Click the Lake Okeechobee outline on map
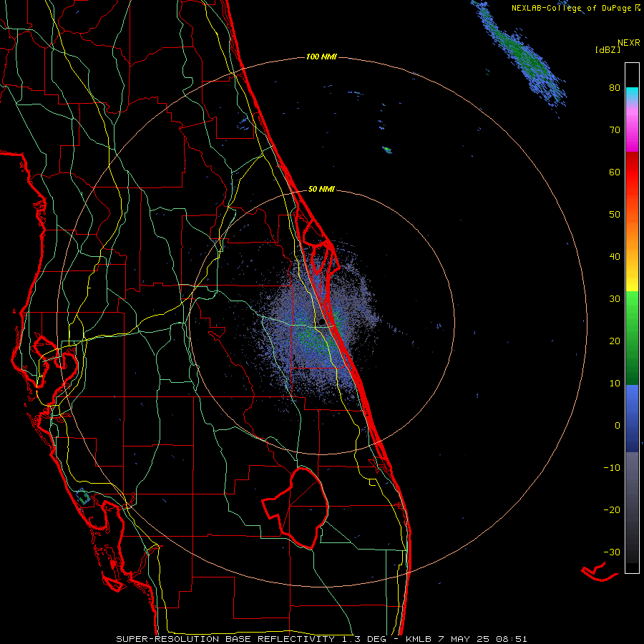644x644 pixels. pyautogui.click(x=296, y=509)
